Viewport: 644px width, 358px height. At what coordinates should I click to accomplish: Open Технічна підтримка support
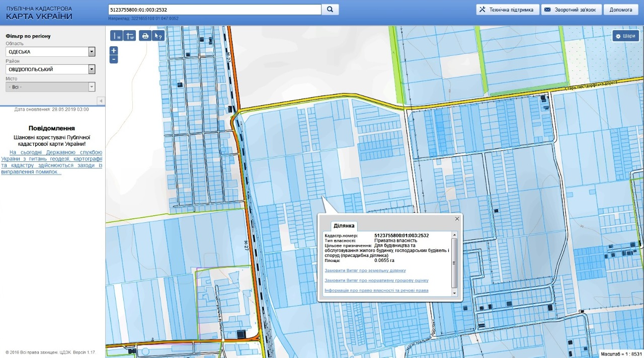508,10
